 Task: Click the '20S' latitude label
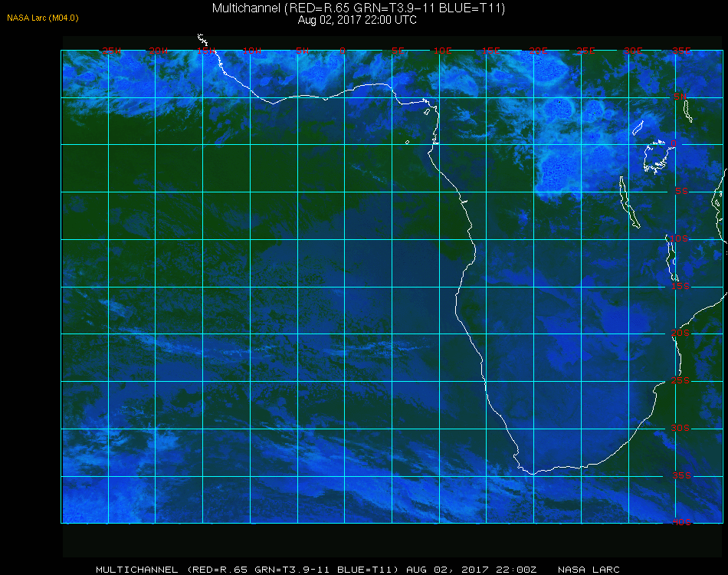pos(680,333)
